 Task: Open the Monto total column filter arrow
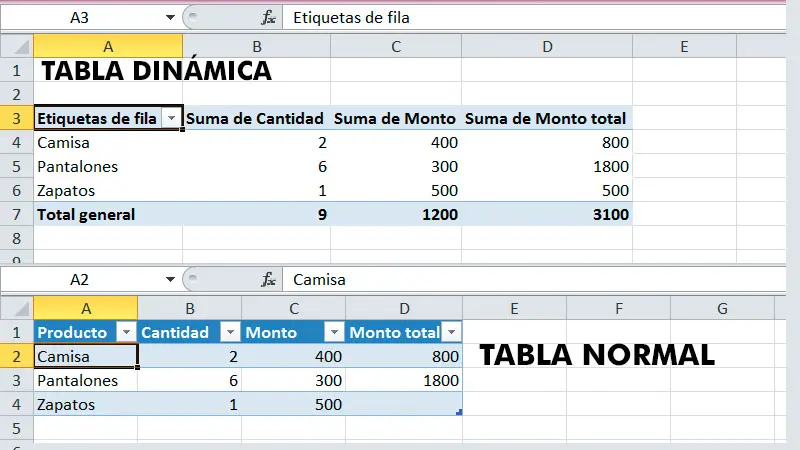click(451, 333)
